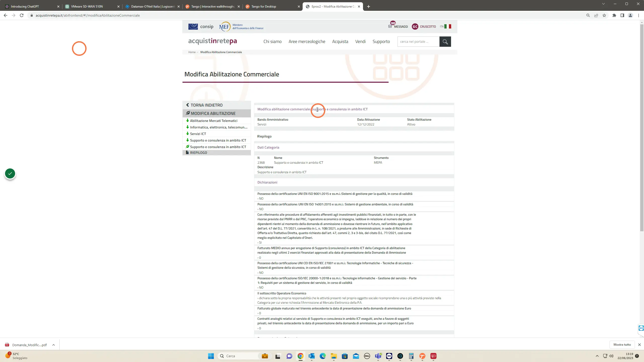Click the acquistinretepa logo
This screenshot has width=644, height=362.
tap(213, 41)
